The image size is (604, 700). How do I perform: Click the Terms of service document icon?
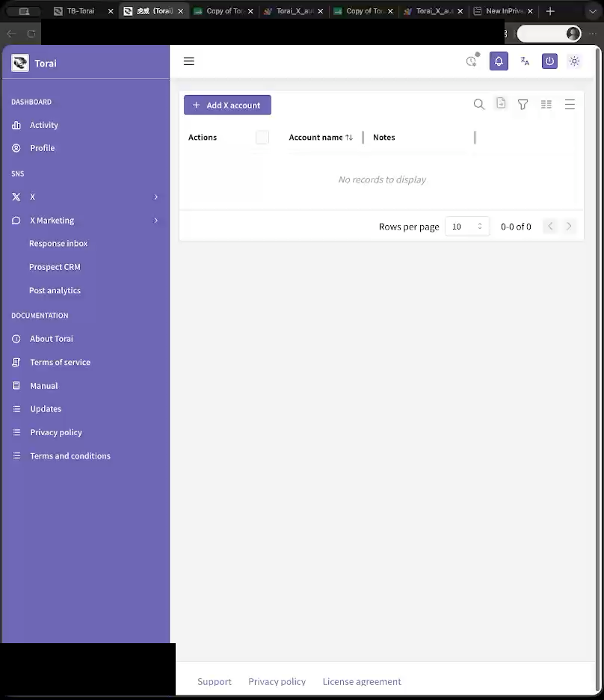[16, 362]
